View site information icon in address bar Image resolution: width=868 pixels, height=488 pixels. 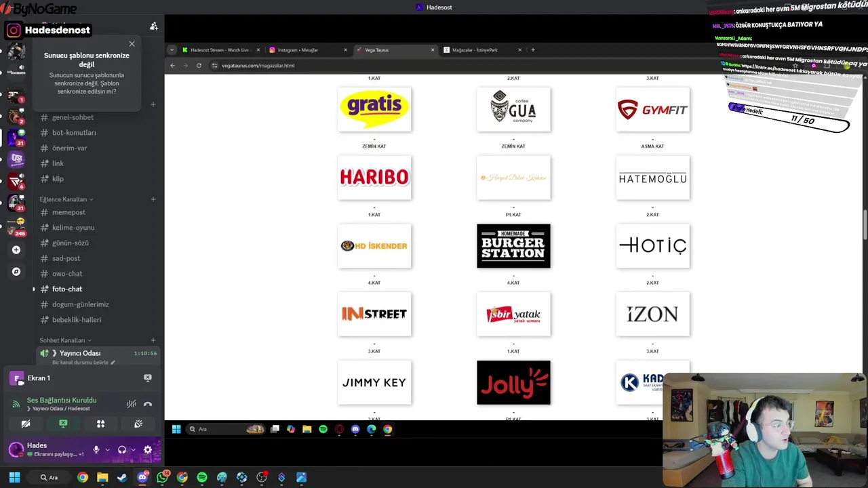214,66
